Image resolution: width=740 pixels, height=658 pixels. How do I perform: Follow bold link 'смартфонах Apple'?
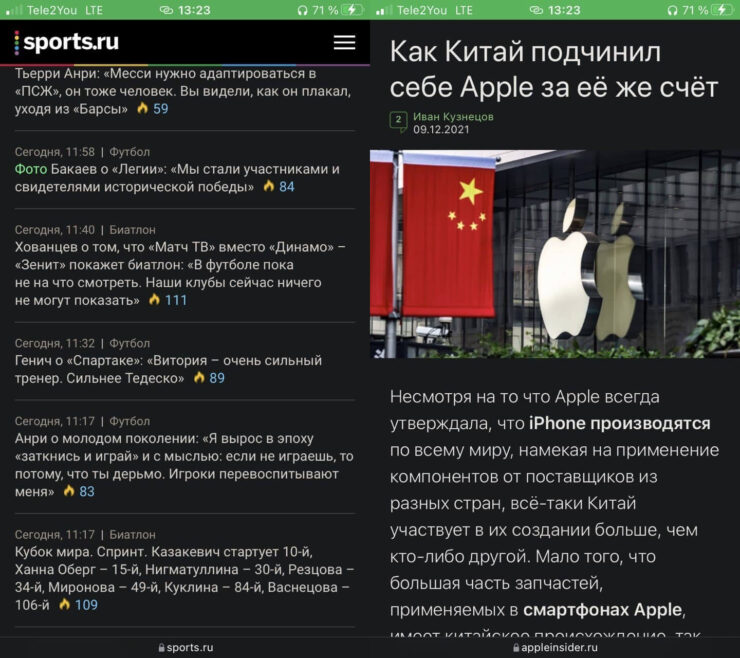pyautogui.click(x=603, y=610)
